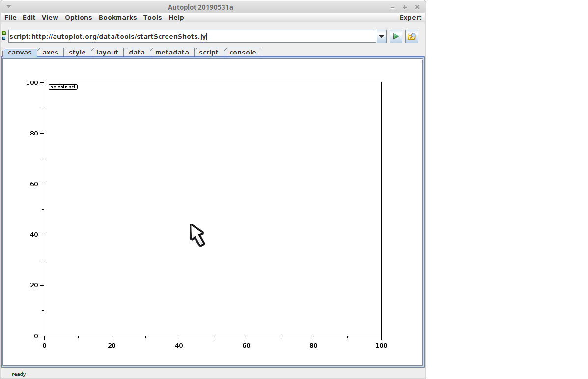Viewport: 588px width, 379px height.
Task: Close the Autoplot window
Action: pyautogui.click(x=417, y=7)
